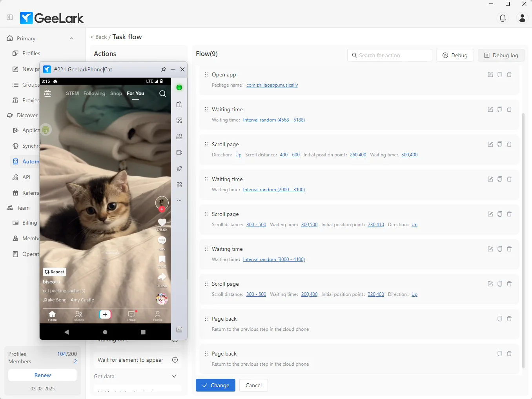Open the Debug log
532x399 pixels.
click(x=501, y=55)
